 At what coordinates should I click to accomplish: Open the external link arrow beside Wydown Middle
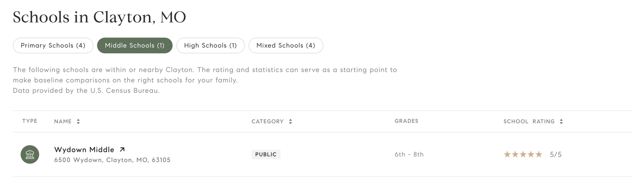click(122, 150)
